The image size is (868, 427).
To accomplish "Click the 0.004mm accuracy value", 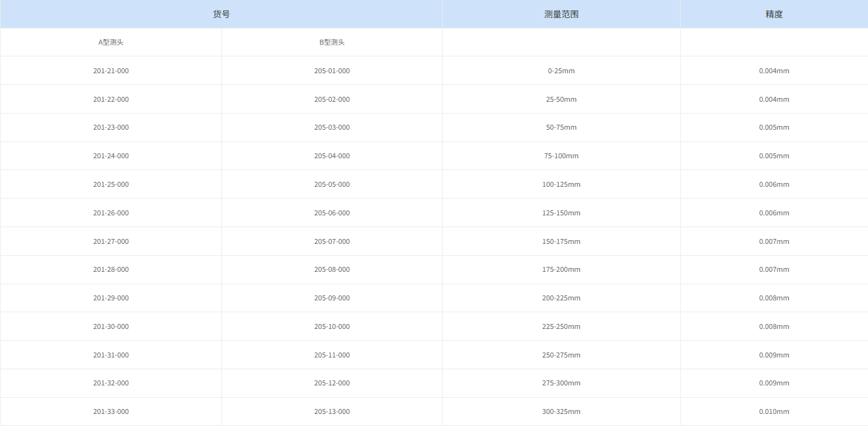I will click(774, 70).
